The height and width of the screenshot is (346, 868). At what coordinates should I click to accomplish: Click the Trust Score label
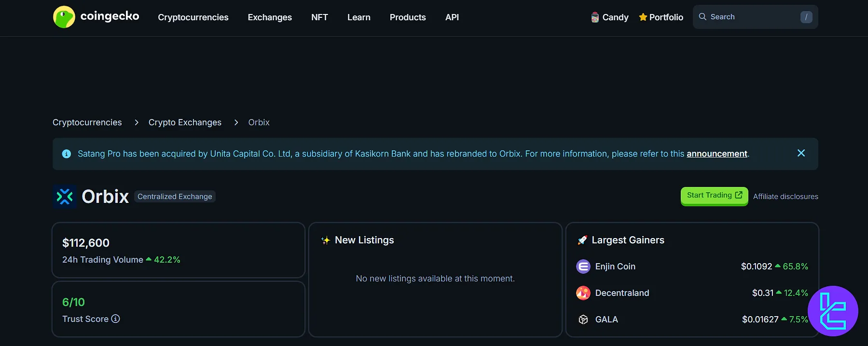point(85,319)
